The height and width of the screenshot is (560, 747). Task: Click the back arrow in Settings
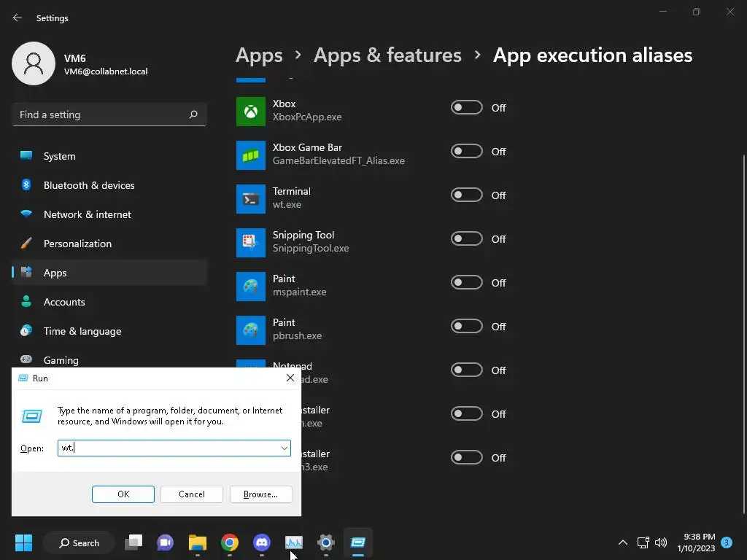click(18, 17)
